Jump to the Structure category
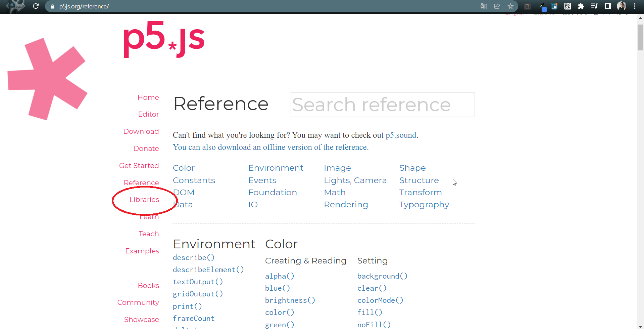The image size is (644, 329). coord(419,180)
